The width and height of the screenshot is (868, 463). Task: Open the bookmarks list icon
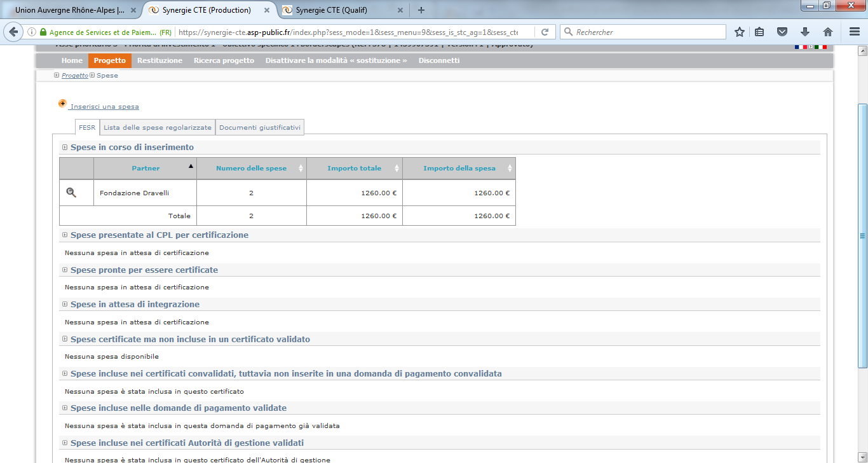[x=760, y=32]
